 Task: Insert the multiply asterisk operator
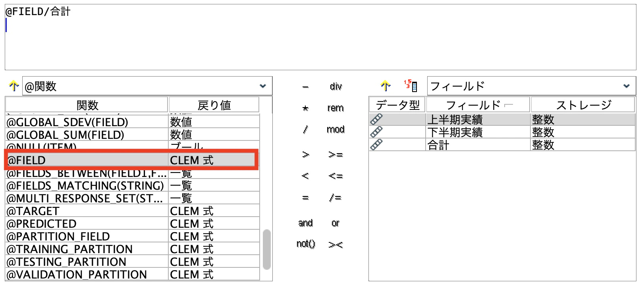(305, 108)
